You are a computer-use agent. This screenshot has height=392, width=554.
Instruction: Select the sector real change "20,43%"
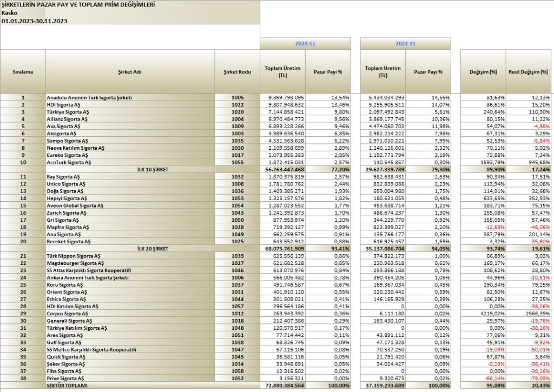pyautogui.click(x=542, y=386)
